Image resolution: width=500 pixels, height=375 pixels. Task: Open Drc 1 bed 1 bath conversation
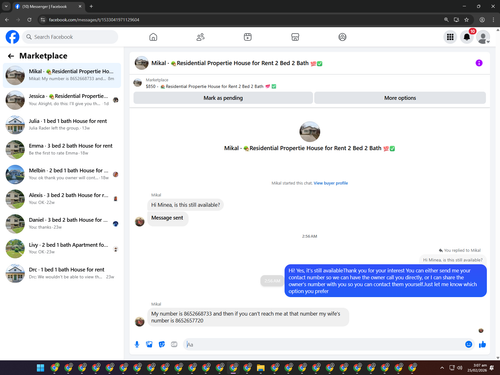pos(62,273)
